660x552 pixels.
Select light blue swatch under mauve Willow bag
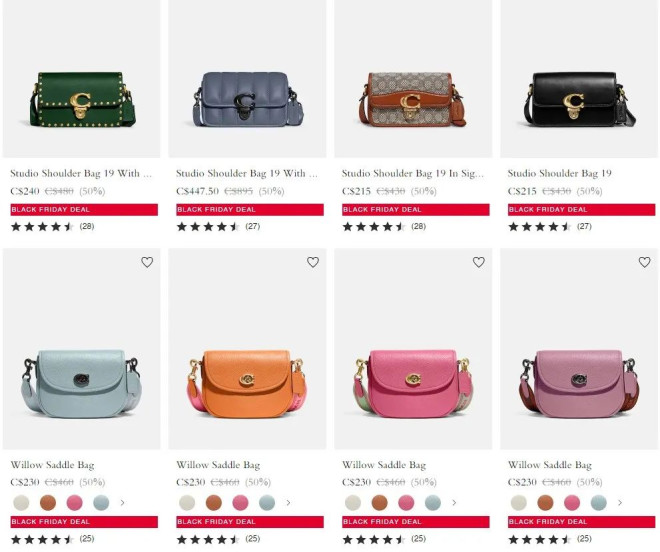pyautogui.click(x=599, y=502)
